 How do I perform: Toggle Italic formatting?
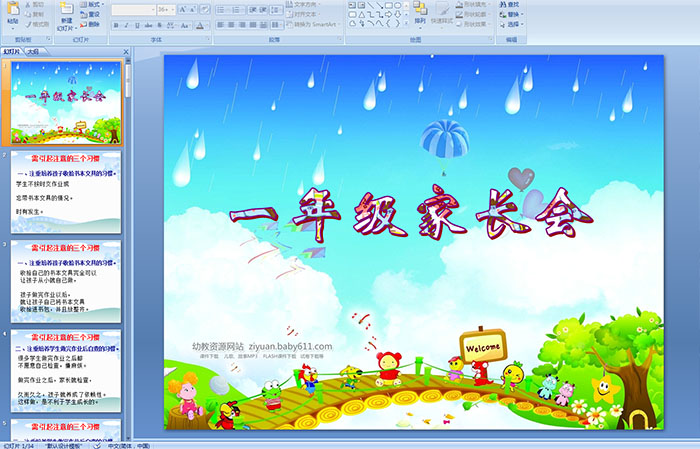pyautogui.click(x=126, y=25)
